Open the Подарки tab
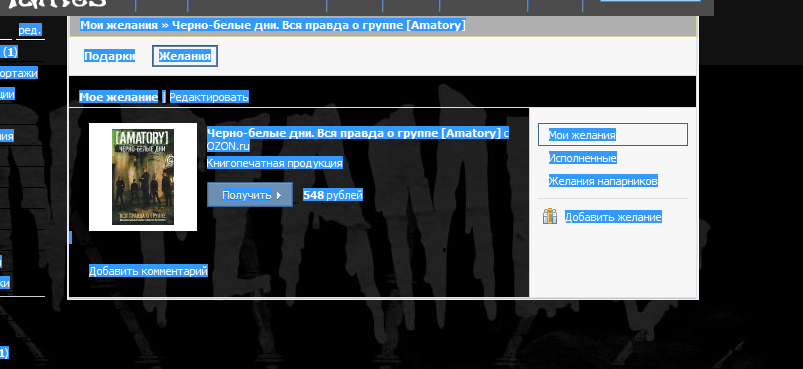The width and height of the screenshot is (803, 369). (110, 56)
